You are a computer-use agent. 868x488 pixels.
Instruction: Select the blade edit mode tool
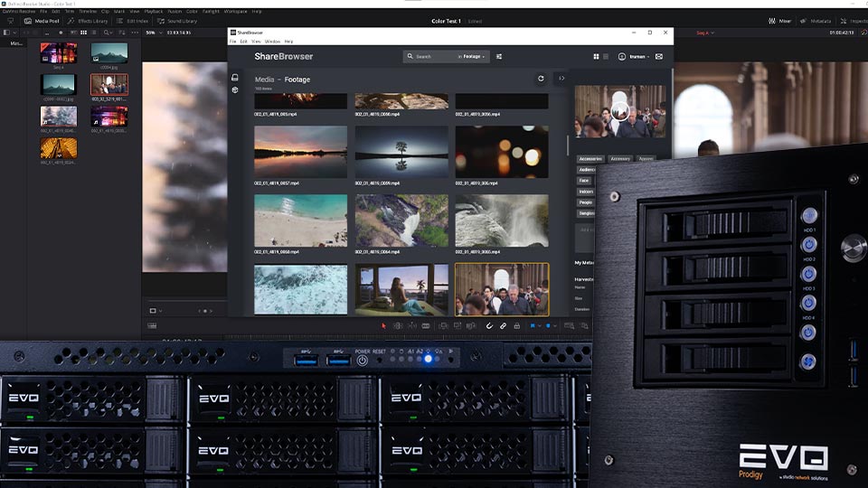[x=426, y=326]
